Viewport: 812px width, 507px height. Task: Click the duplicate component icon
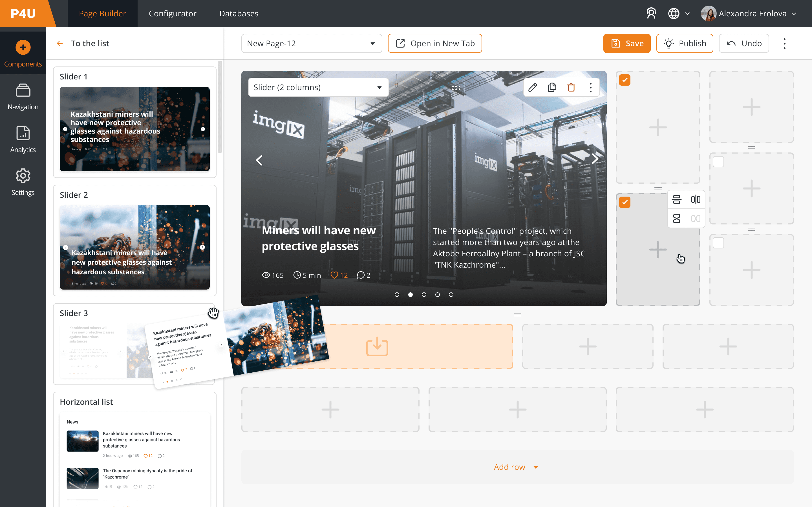click(552, 88)
